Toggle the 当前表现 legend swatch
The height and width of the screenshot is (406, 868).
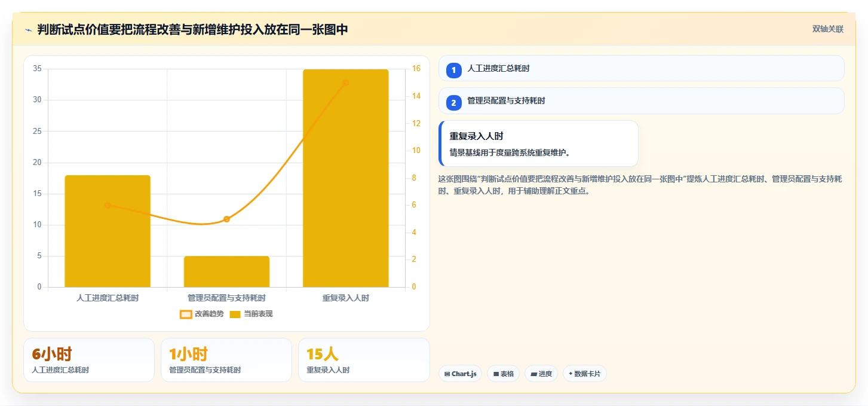pos(235,314)
